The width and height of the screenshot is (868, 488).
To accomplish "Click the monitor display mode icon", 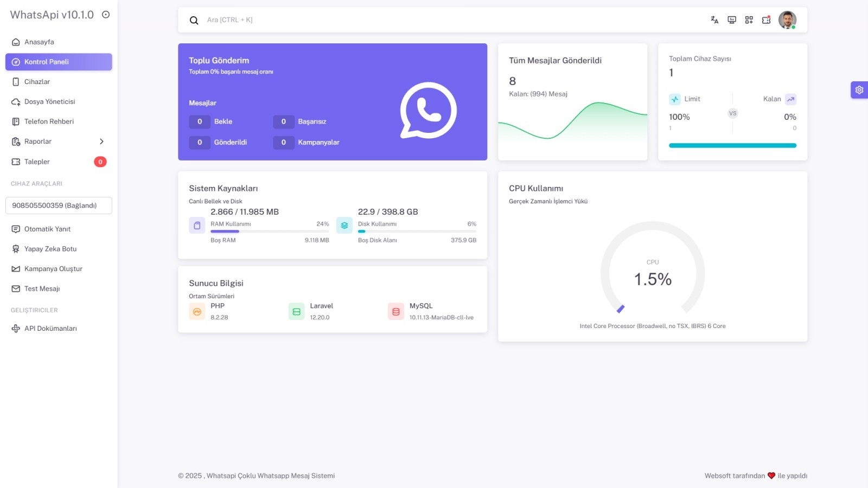I will click(x=732, y=20).
